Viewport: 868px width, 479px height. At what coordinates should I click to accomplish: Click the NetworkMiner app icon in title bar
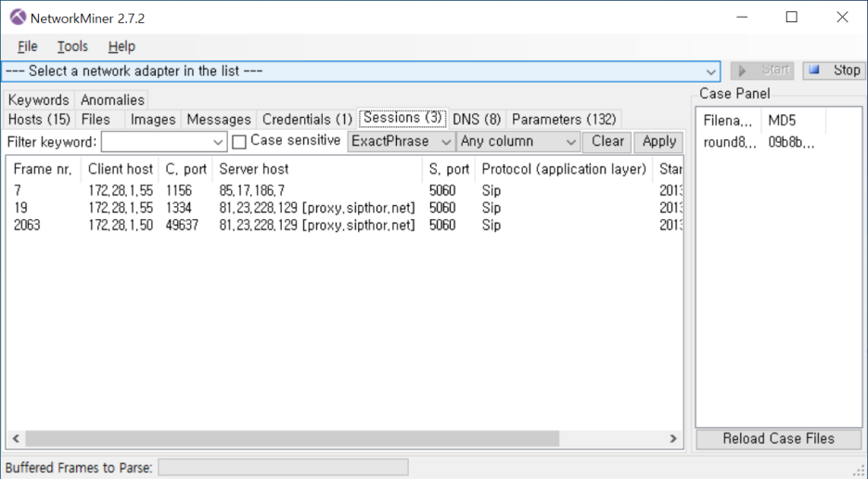coord(18,18)
